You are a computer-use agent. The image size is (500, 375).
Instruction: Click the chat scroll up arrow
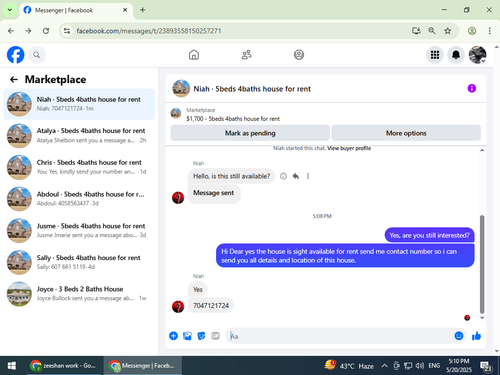[x=482, y=150]
